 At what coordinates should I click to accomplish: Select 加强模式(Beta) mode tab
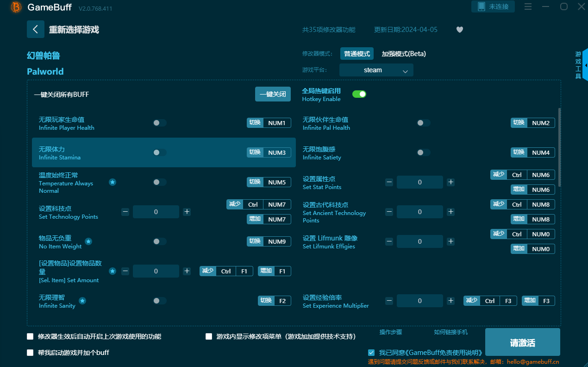pos(404,54)
